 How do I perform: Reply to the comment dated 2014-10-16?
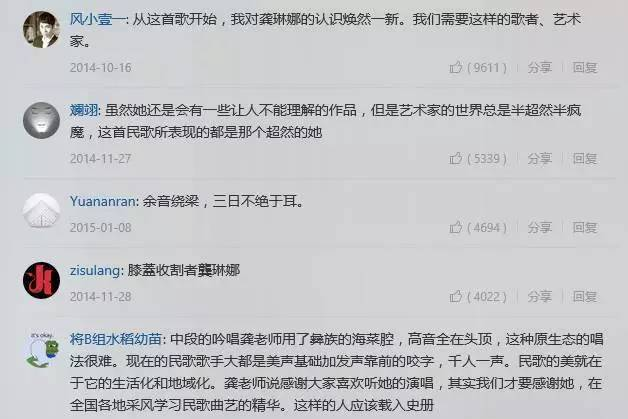585,67
